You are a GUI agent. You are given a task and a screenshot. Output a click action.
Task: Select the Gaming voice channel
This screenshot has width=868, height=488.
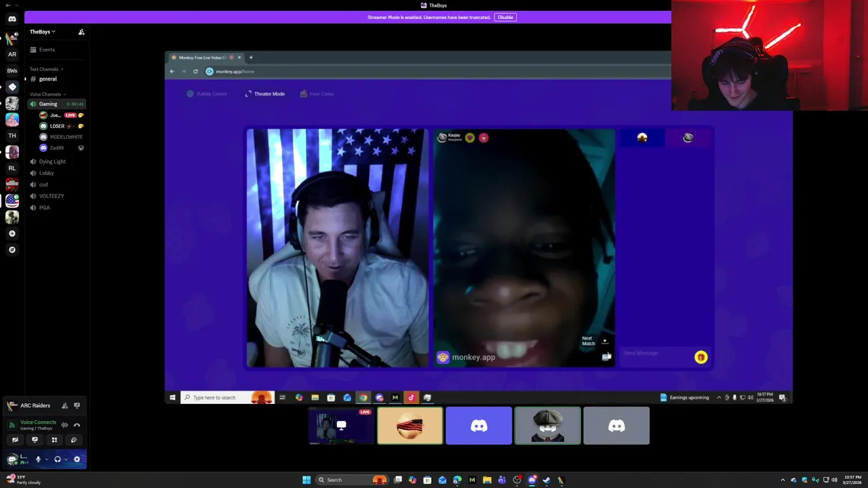pos(48,104)
